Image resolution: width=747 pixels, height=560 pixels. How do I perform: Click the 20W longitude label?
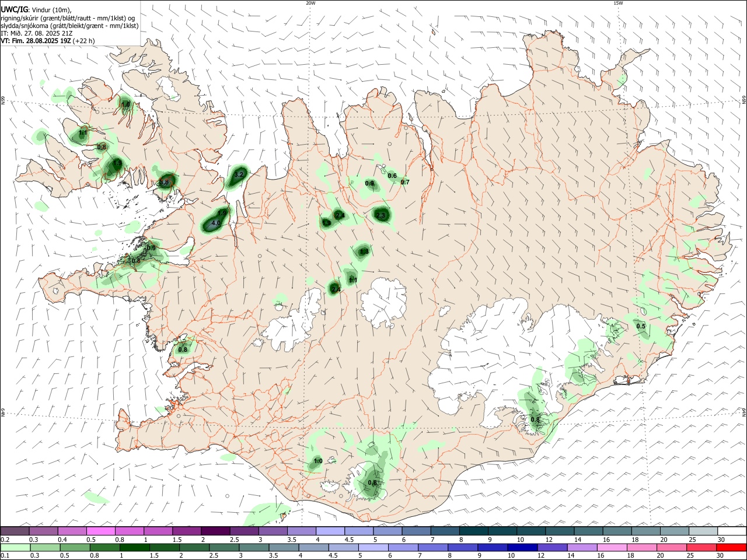310,3
